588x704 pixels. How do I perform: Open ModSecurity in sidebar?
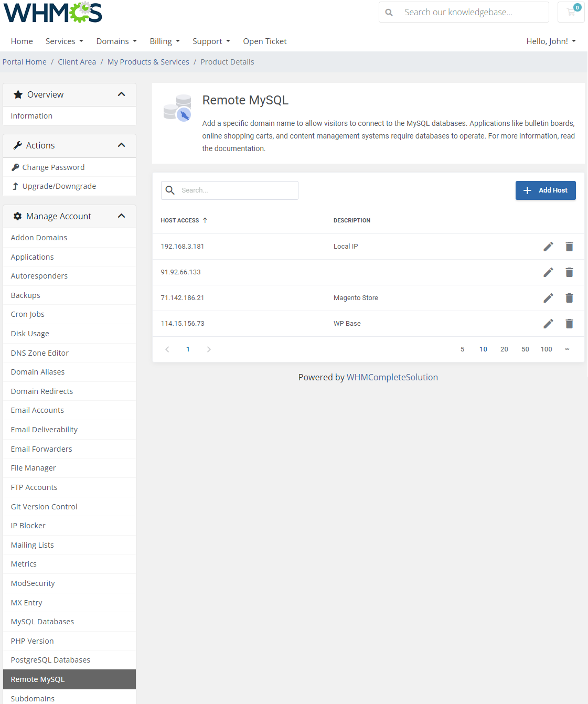click(69, 583)
